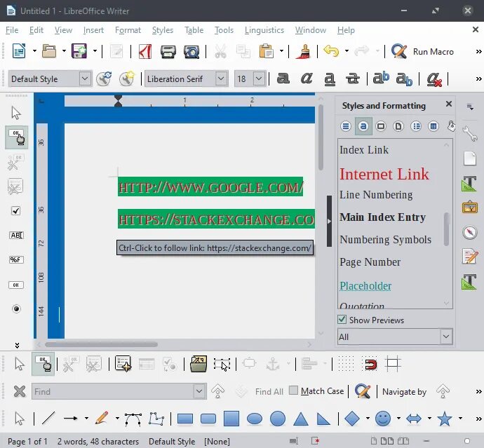
Task: Open Paragraph Style dropdown
Action: [x=85, y=79]
